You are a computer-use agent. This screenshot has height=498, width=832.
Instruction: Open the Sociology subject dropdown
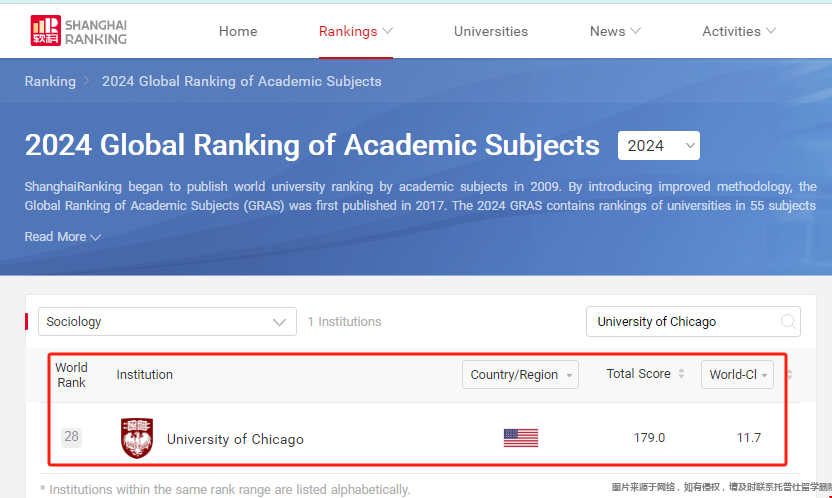[167, 321]
